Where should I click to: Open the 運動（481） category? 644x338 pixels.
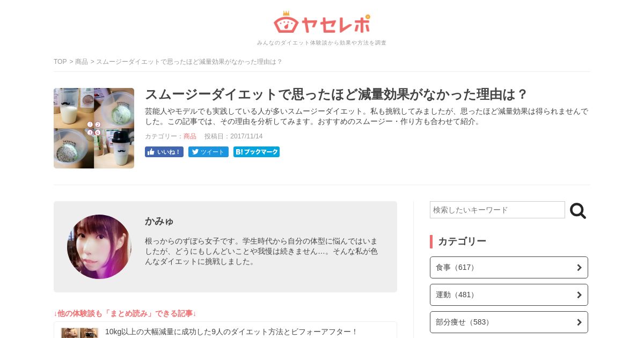509,295
